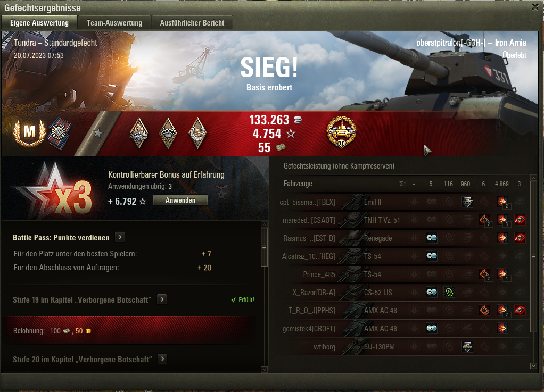This screenshot has height=392, width=544.
Task: Click the Mastery badge M icon
Action: [29, 132]
